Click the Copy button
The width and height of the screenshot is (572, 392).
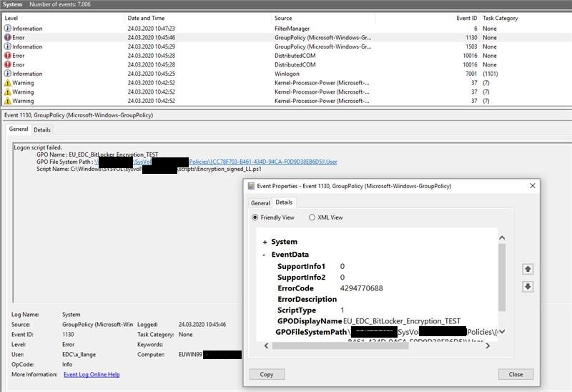point(267,374)
